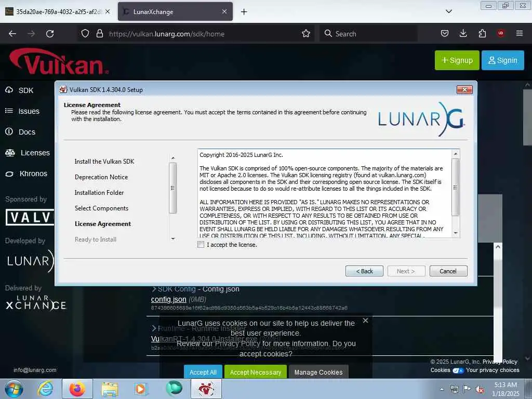The image size is (532, 399).
Task: Click the Signup button
Action: (x=457, y=60)
